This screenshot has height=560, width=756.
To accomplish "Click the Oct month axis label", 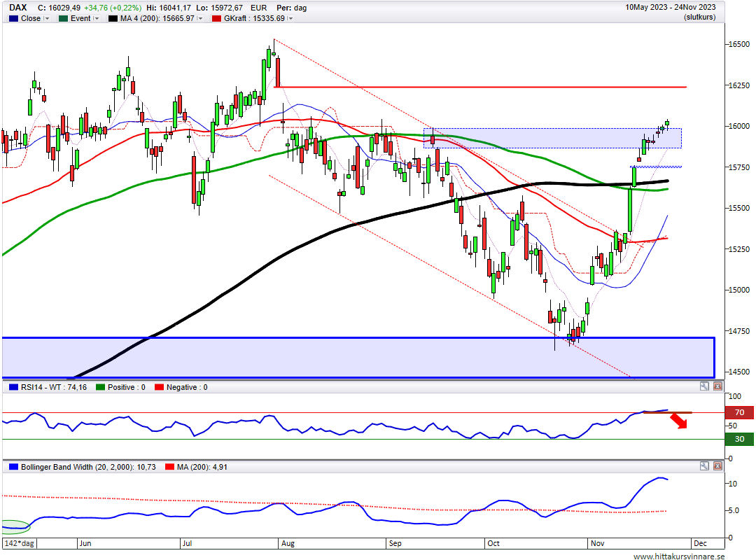I will pos(493,543).
